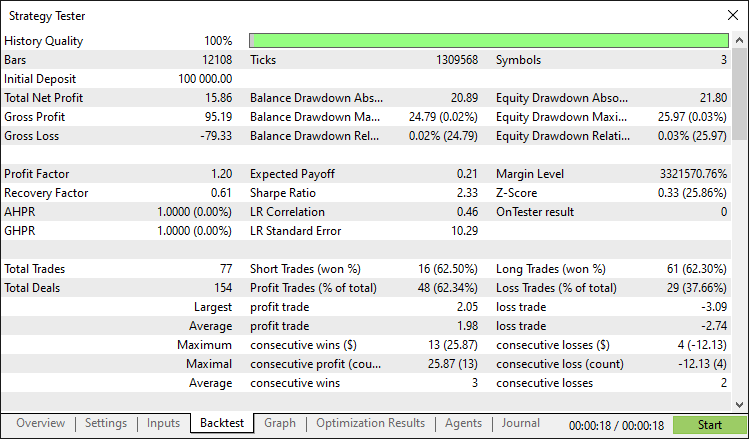Click the Balance Drawdown Maximal value 24.79 (0.02%)

pyautogui.click(x=443, y=117)
